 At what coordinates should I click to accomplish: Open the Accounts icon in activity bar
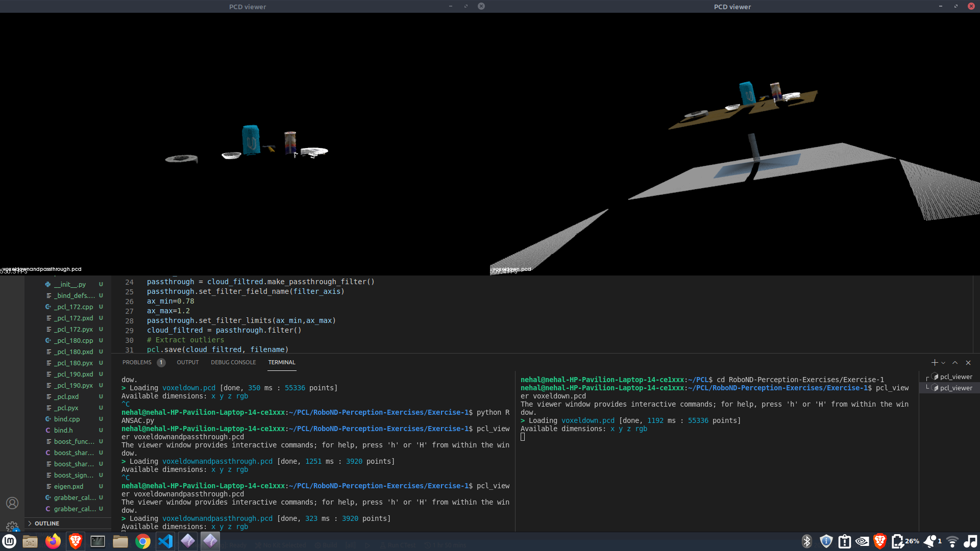coord(12,503)
